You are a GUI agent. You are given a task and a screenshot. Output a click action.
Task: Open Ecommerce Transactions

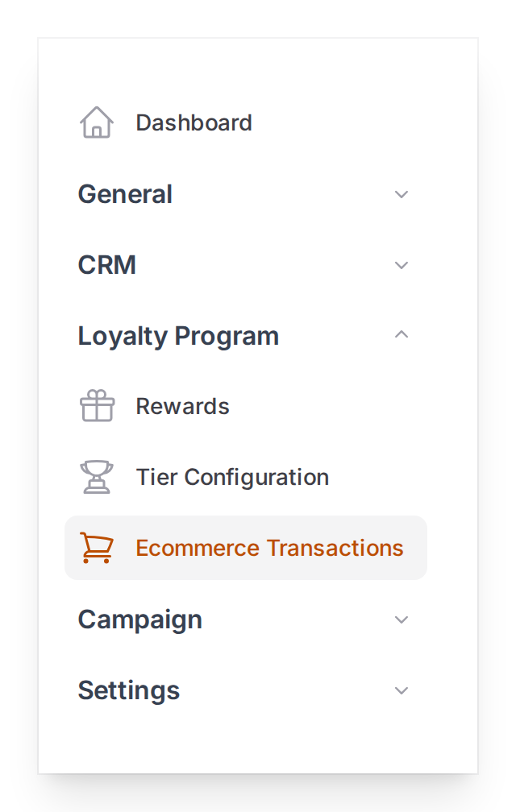click(x=268, y=547)
